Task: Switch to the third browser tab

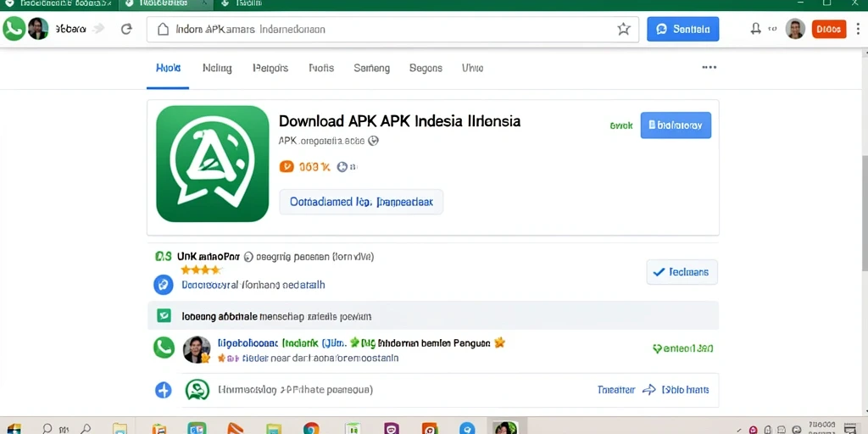Action: pyautogui.click(x=242, y=4)
